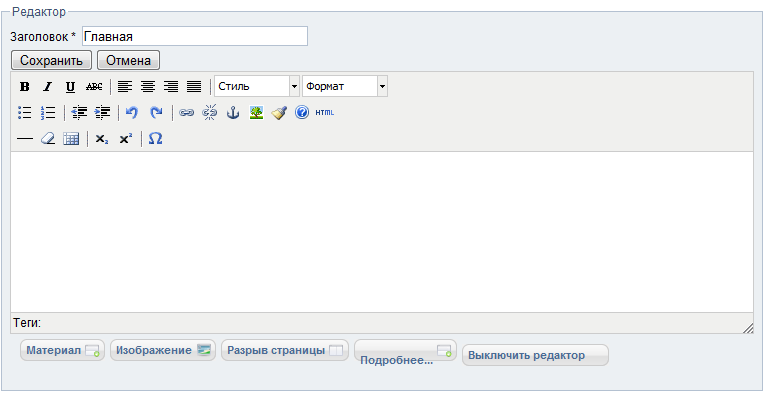The image size is (771, 400).
Task: Open the Формат dropdown
Action: tap(345, 87)
